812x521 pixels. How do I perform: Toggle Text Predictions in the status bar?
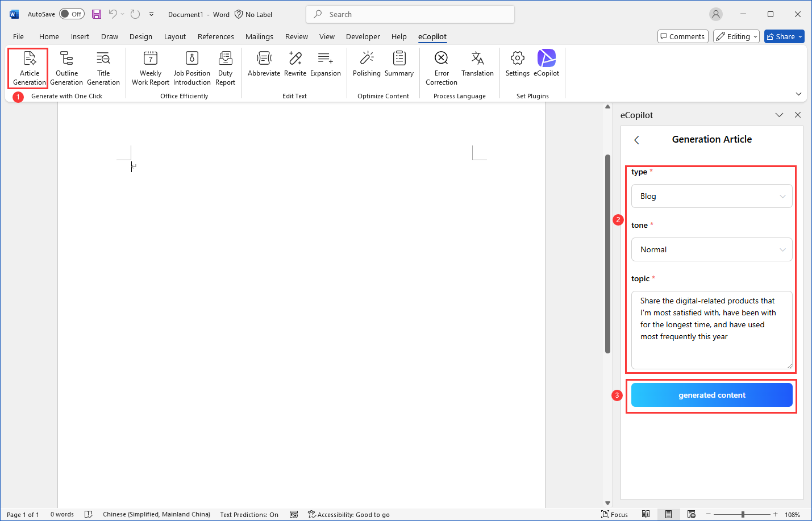pos(249,515)
